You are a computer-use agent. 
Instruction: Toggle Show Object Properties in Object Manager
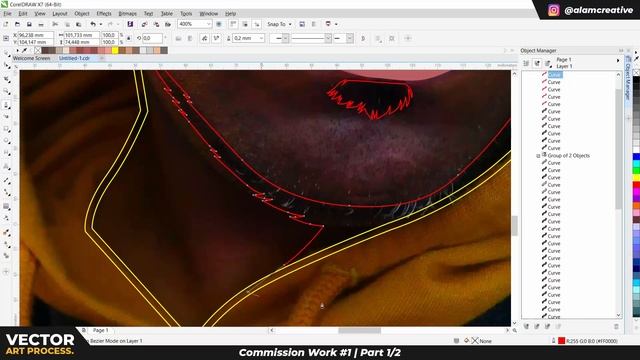[x=526, y=63]
